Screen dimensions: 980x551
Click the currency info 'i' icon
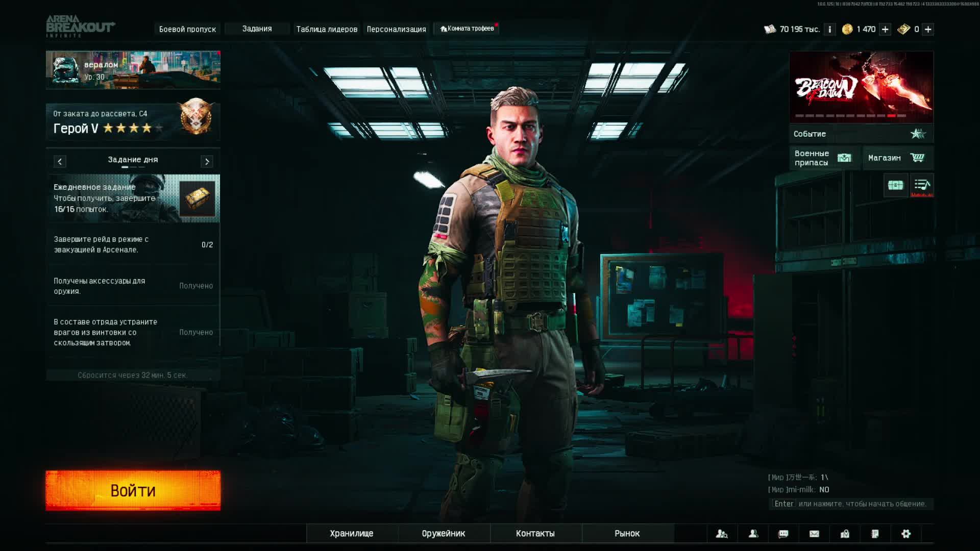click(830, 29)
